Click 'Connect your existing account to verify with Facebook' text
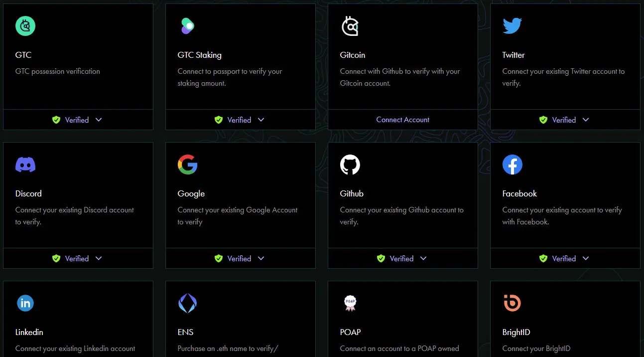The image size is (644, 357). click(562, 216)
